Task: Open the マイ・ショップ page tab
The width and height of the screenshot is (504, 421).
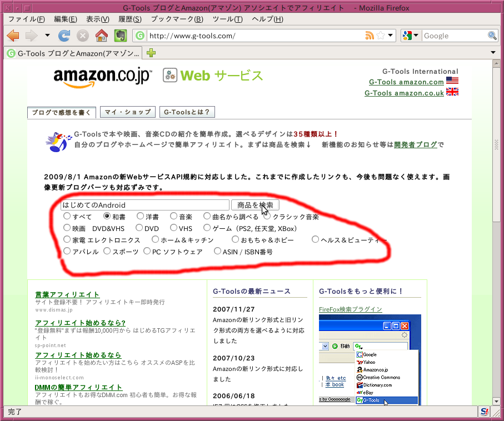Action: coord(128,112)
